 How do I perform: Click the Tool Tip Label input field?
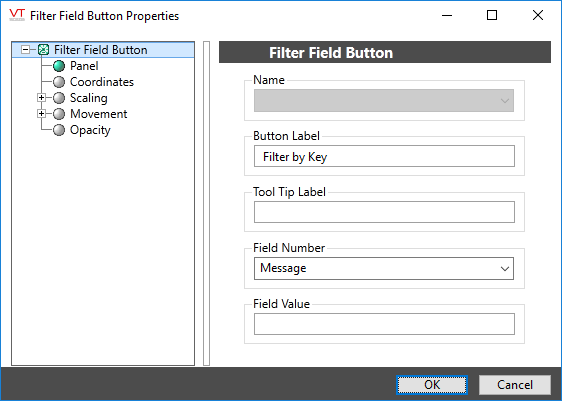click(x=384, y=212)
